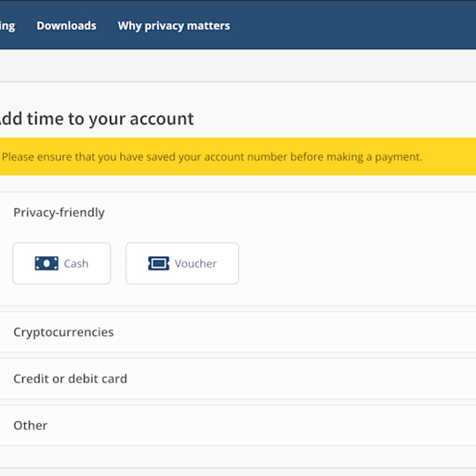The image size is (476, 476).
Task: Choose the Cash payment button
Action: click(x=61, y=263)
